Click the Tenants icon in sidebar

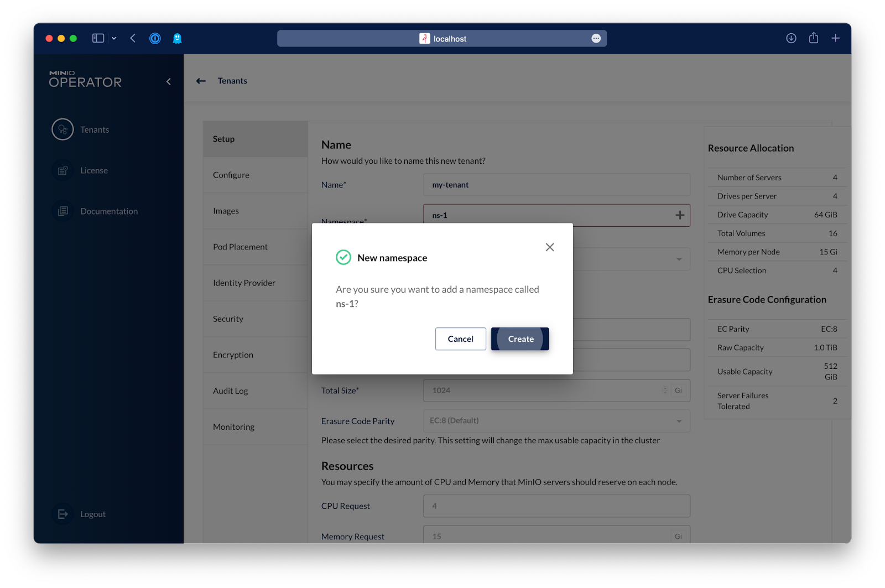pyautogui.click(x=63, y=129)
